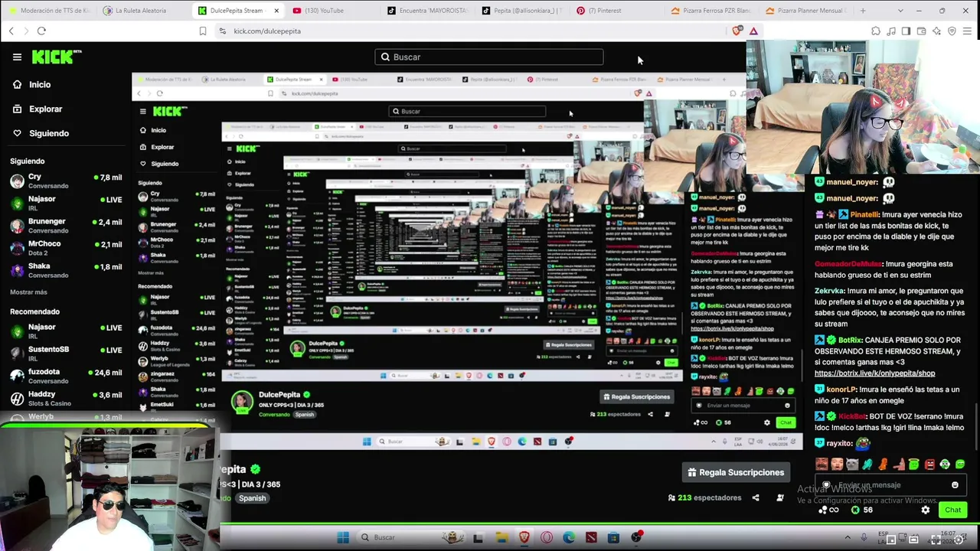Click the 213 espectadores viewer count
980x551 pixels.
point(704,497)
